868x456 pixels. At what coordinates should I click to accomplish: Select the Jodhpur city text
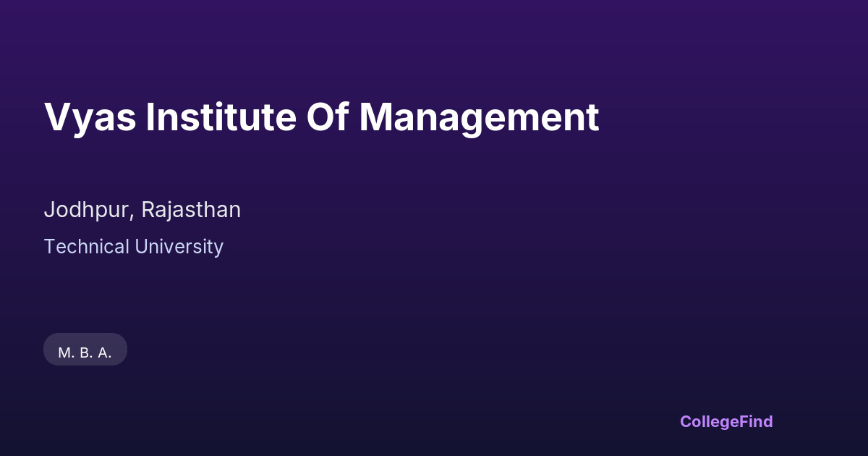88,210
